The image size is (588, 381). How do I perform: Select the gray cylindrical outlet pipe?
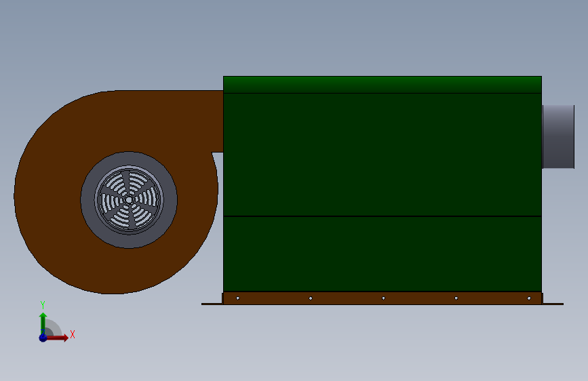coord(558,137)
